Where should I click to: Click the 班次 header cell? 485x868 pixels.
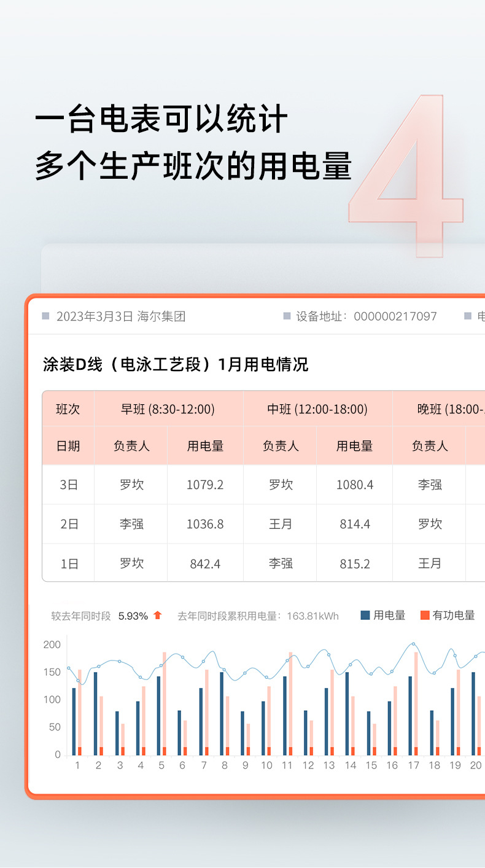[68, 409]
